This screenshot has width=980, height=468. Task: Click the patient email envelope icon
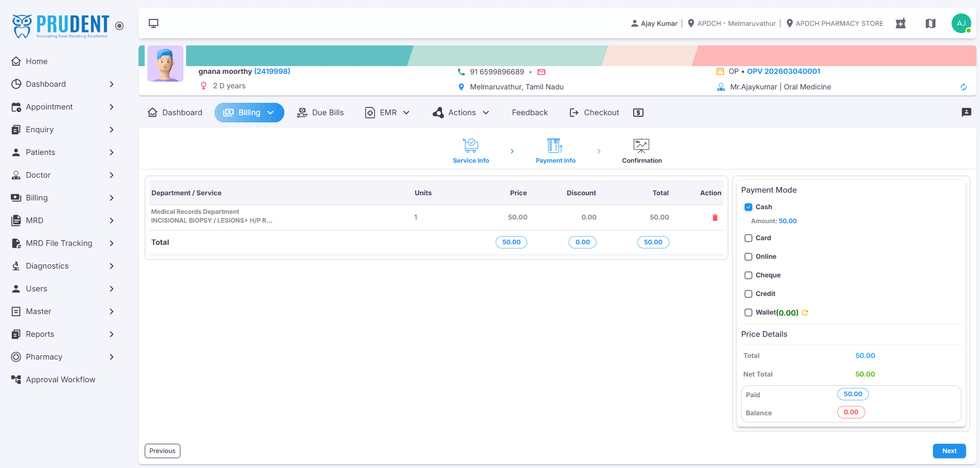point(541,72)
